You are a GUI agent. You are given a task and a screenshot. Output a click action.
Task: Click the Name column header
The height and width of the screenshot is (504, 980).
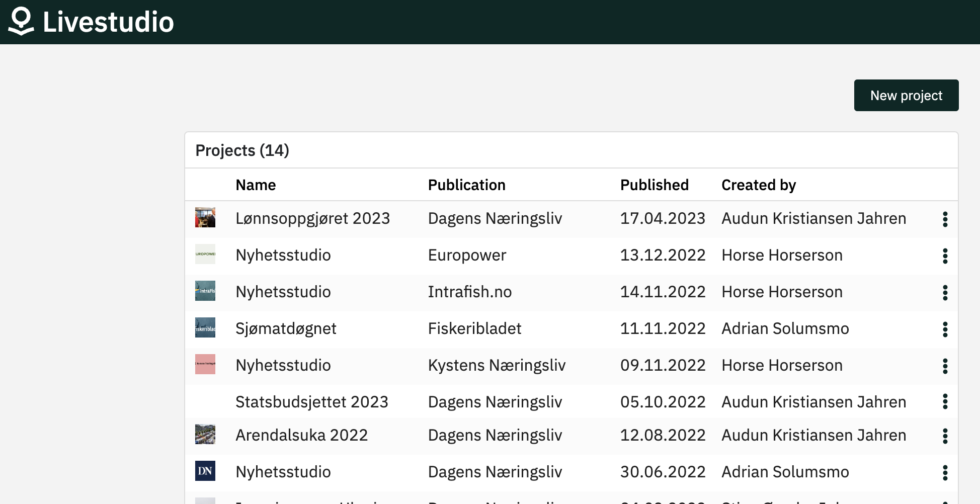coord(255,185)
